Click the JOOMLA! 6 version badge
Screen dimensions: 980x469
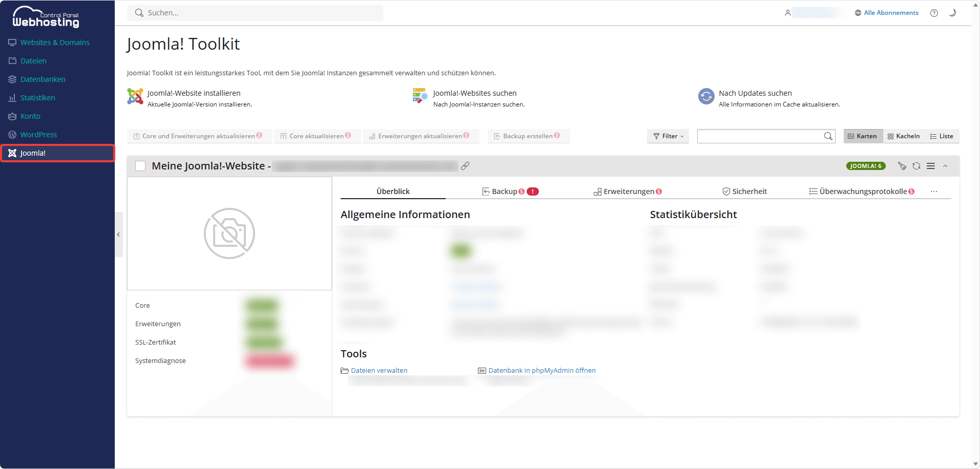point(866,166)
